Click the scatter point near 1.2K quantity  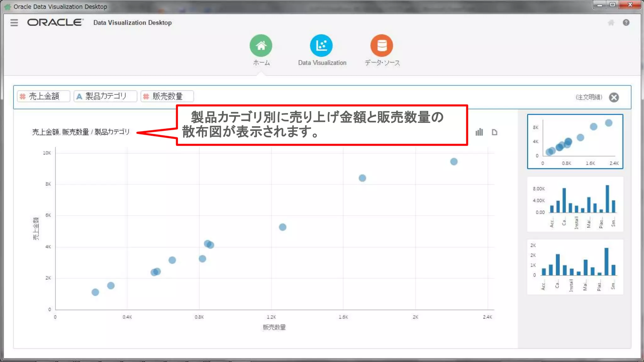(x=282, y=227)
